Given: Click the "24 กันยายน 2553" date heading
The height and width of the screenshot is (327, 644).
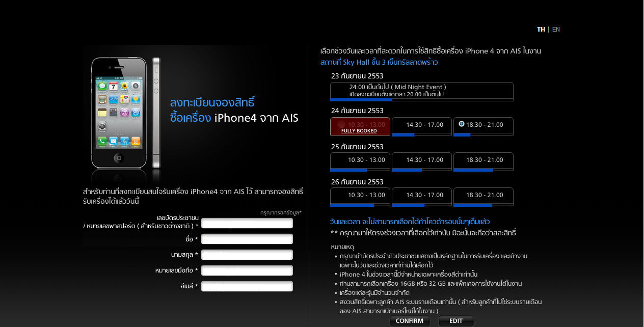Looking at the screenshot, I should [x=357, y=111].
